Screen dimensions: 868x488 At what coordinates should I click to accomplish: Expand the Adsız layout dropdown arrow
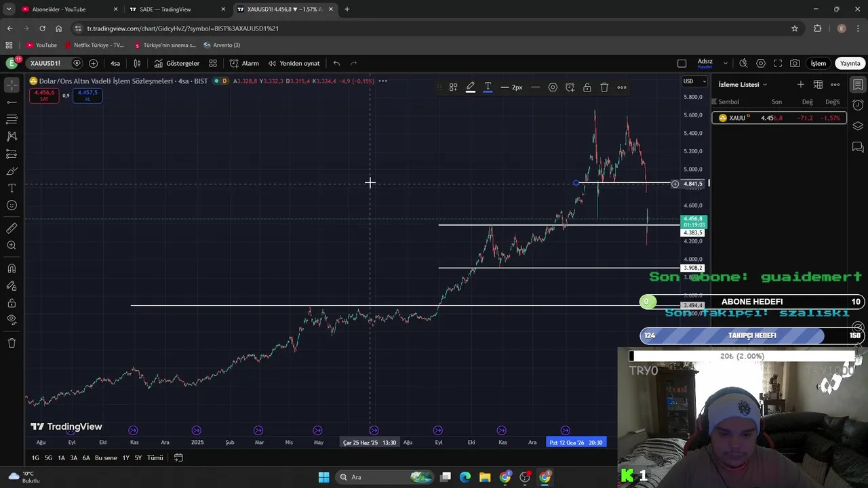pyautogui.click(x=726, y=63)
